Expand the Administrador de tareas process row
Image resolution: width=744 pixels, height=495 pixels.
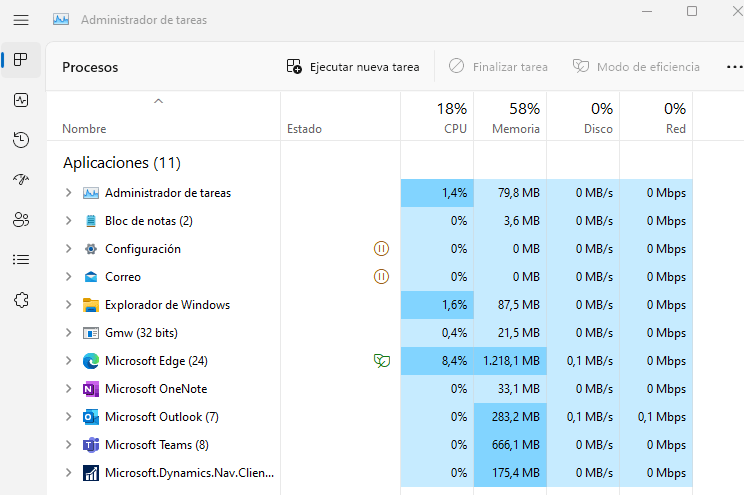click(68, 193)
